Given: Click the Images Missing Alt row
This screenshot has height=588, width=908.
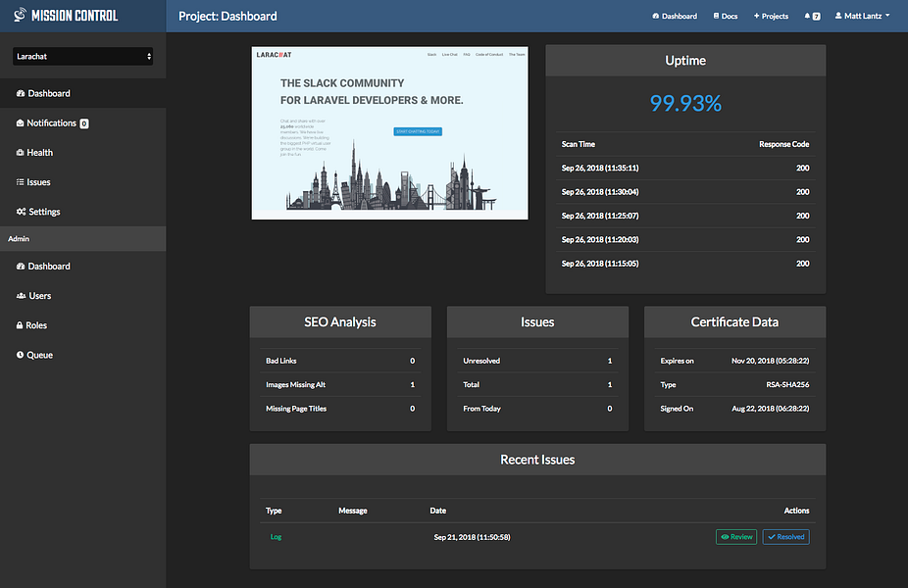Looking at the screenshot, I should (340, 384).
